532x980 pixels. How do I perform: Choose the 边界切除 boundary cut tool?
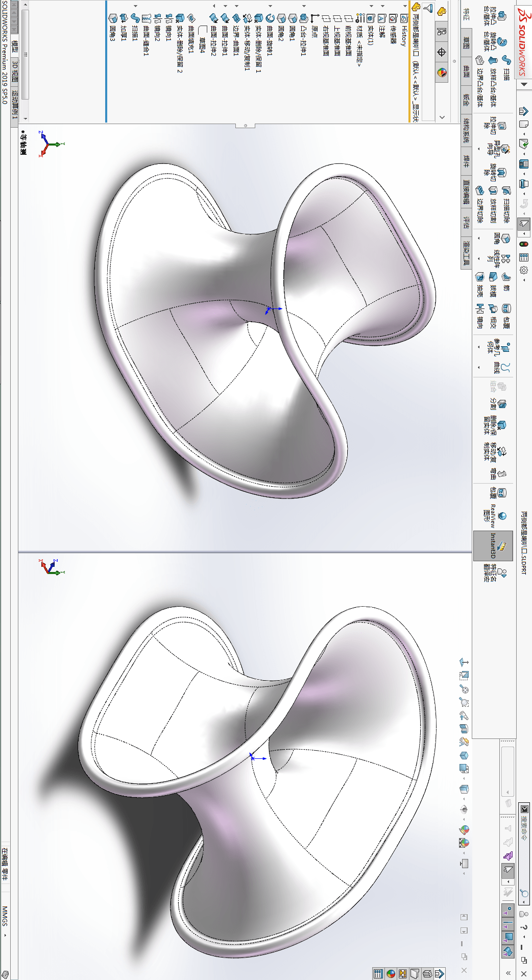479,205
